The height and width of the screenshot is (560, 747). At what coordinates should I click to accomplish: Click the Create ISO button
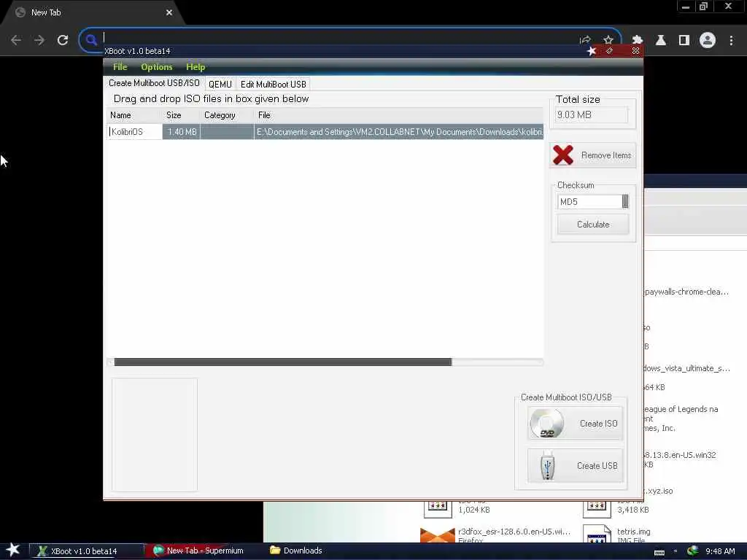click(x=575, y=424)
